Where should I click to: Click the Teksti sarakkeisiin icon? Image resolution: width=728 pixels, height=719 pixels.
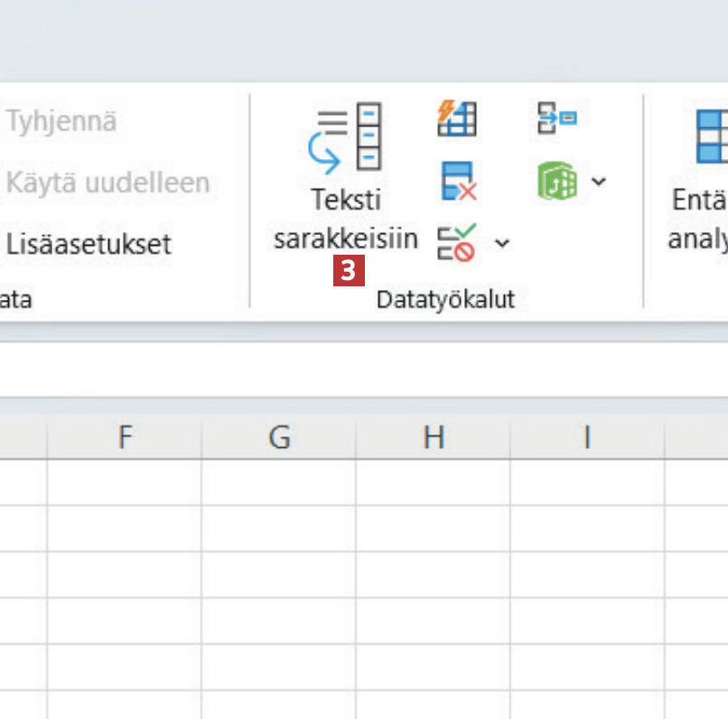click(347, 138)
